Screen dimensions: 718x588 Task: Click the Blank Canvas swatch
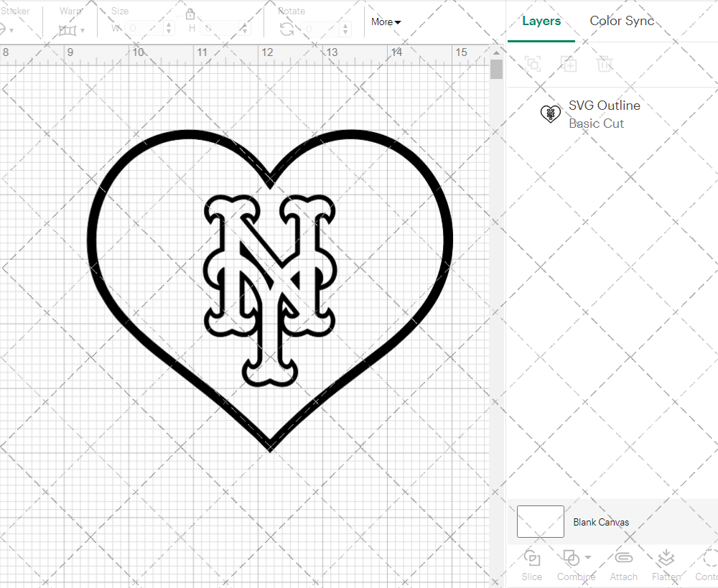(x=540, y=522)
